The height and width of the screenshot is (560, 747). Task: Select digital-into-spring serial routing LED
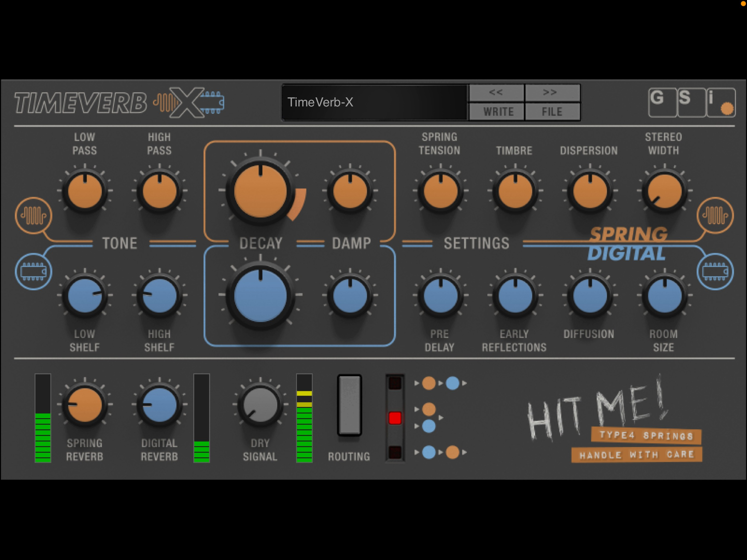point(395,452)
